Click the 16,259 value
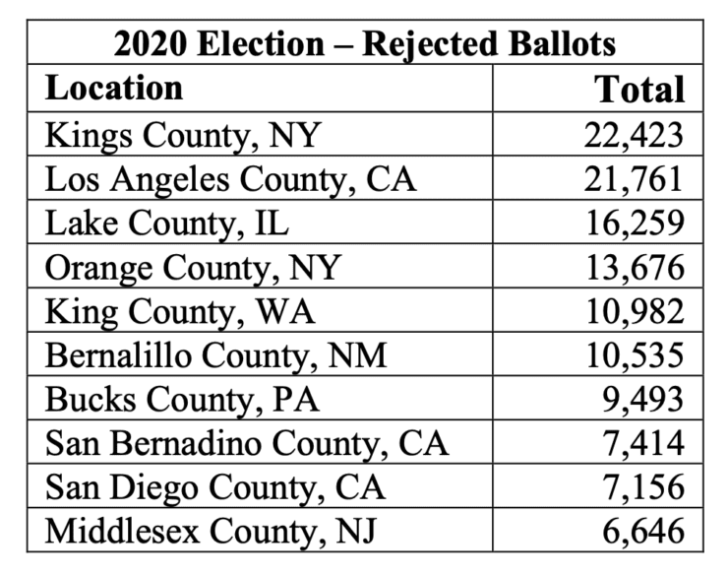Image resolution: width=728 pixels, height=576 pixels. pyautogui.click(x=636, y=223)
